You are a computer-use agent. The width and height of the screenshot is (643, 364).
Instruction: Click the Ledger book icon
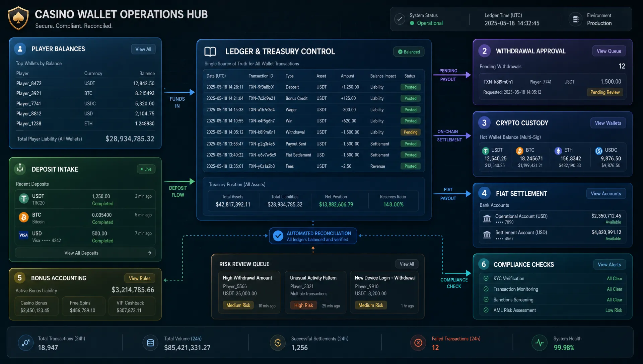click(x=210, y=52)
